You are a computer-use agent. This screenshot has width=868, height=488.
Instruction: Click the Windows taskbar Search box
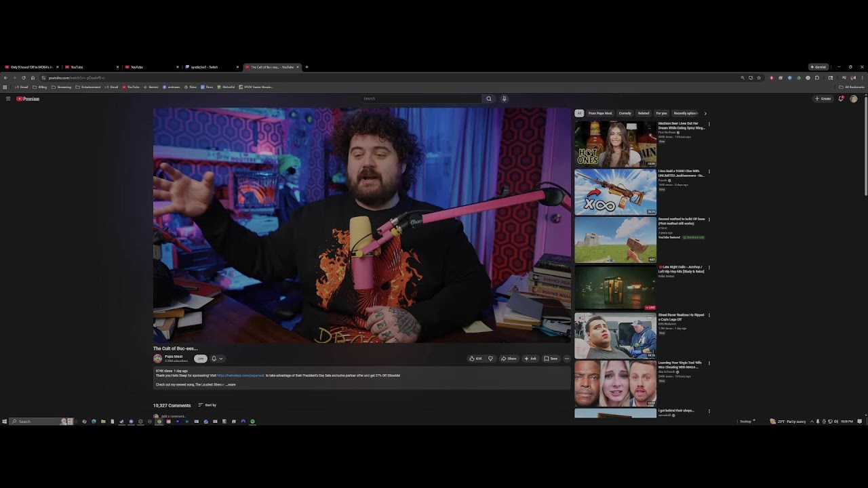click(41, 422)
